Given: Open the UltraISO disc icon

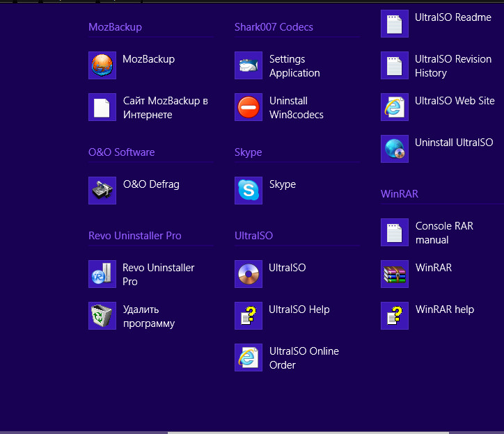Looking at the screenshot, I should 249,274.
